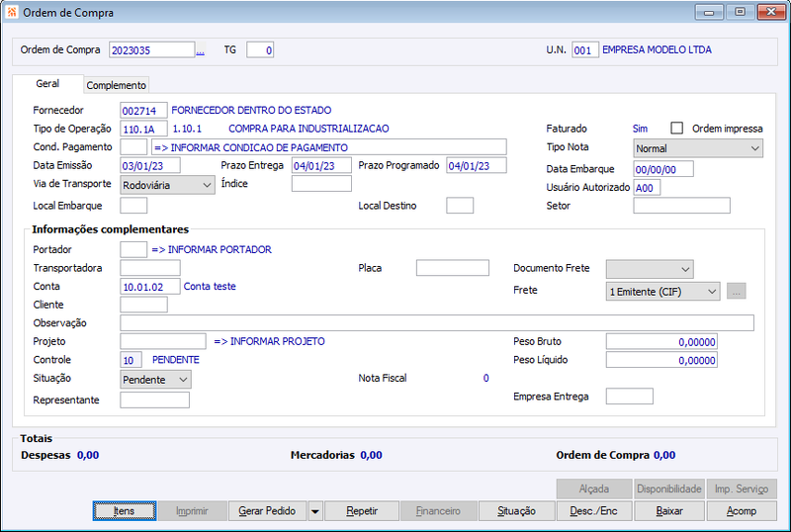Click the Cliente field
This screenshot has width=791, height=532.
[x=143, y=305]
